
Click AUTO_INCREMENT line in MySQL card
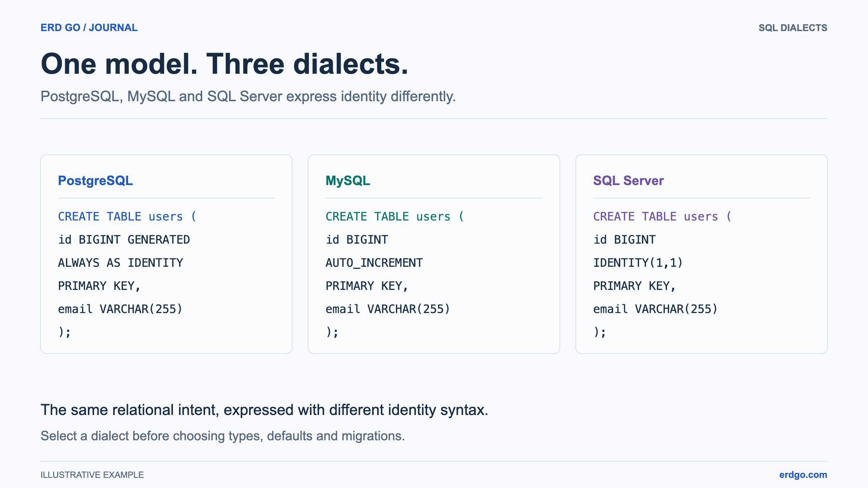(374, 263)
